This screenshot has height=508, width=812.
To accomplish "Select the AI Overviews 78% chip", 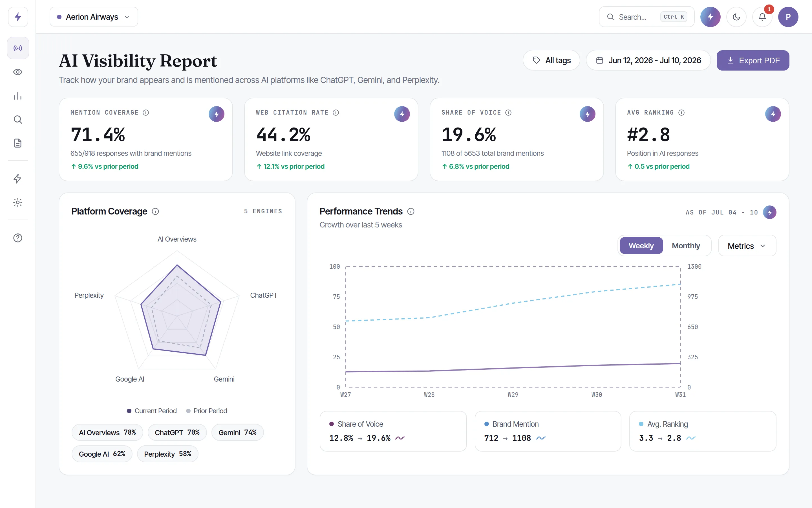I will coord(107,432).
